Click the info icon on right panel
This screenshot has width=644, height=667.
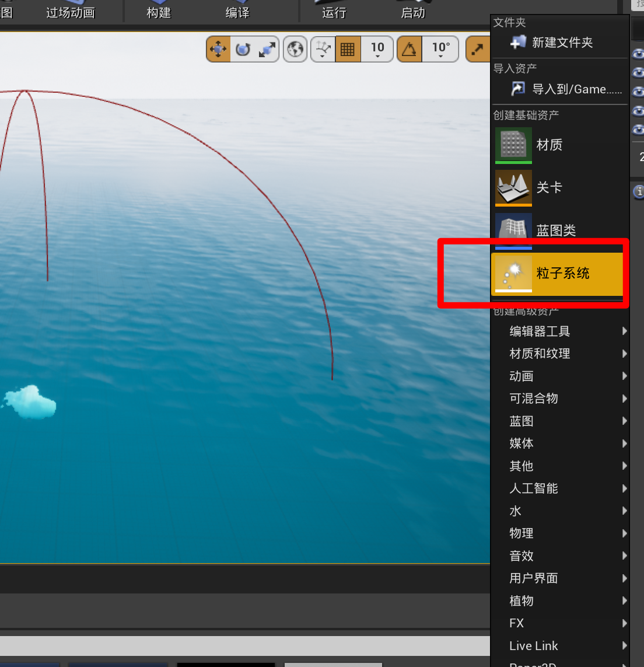pos(639,192)
